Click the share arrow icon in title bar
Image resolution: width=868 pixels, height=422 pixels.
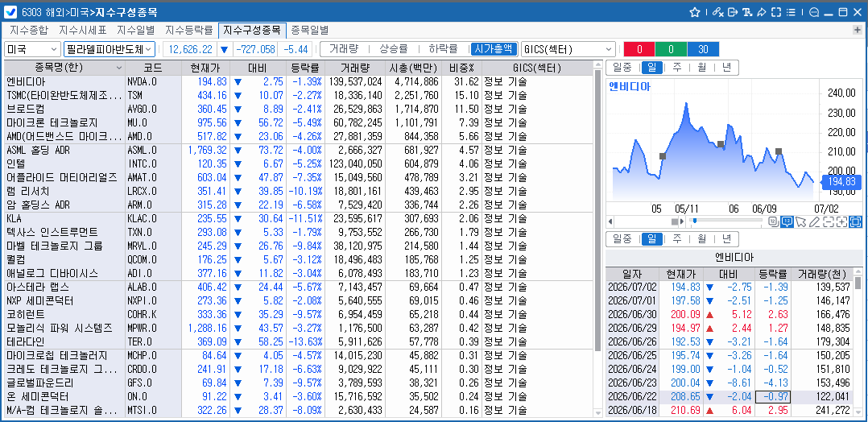[x=762, y=12]
